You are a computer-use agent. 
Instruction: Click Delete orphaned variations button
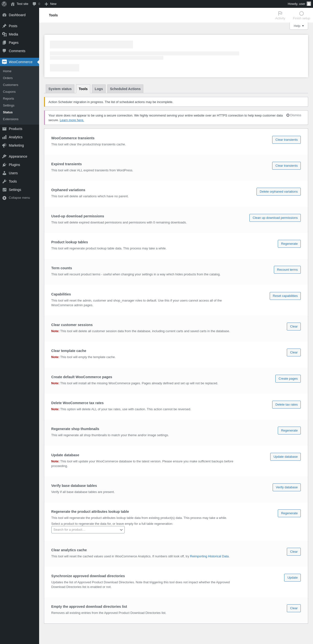click(279, 191)
